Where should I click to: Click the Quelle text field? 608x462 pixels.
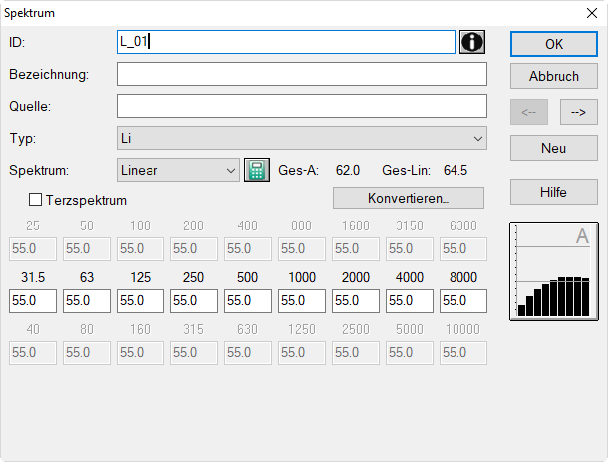302,106
